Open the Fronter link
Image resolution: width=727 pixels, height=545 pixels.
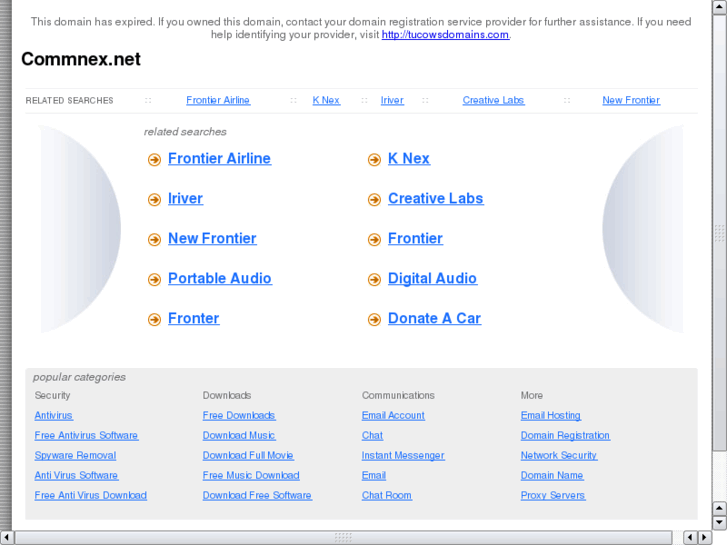193,318
